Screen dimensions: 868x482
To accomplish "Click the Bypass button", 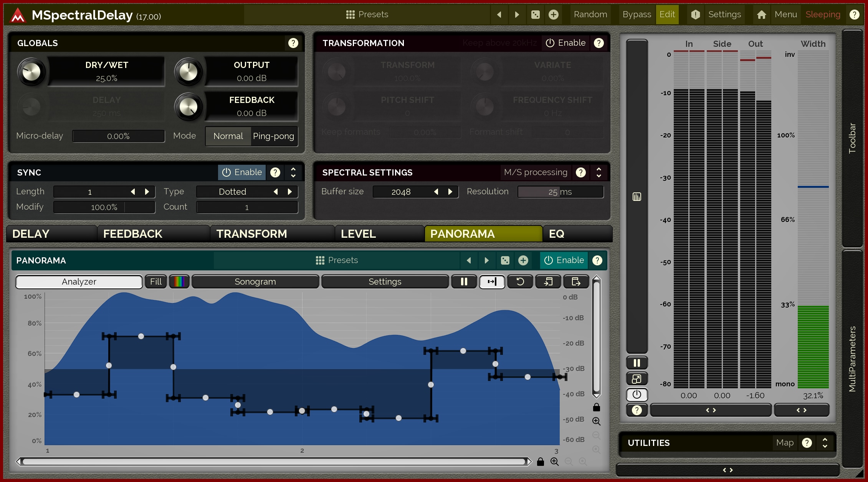I will (x=637, y=15).
